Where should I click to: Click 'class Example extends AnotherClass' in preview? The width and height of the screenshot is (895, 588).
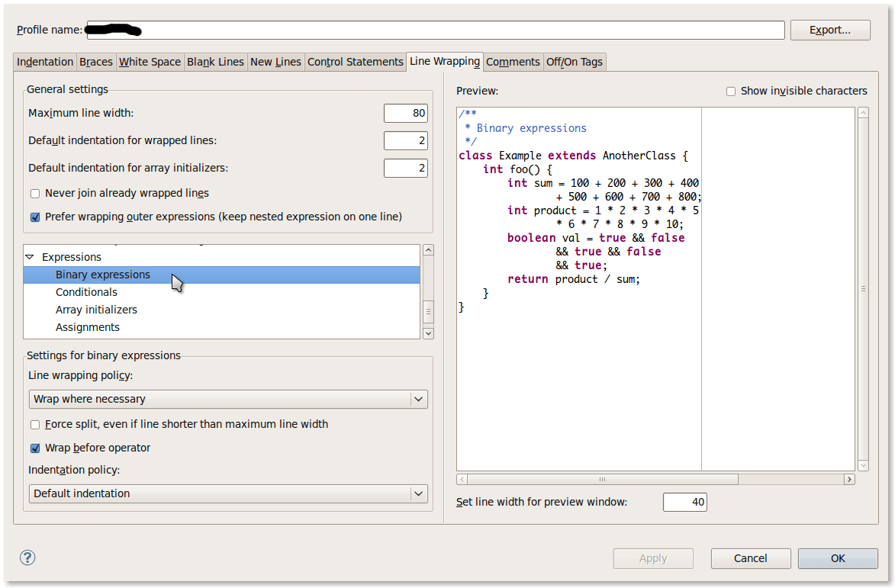pyautogui.click(x=567, y=156)
